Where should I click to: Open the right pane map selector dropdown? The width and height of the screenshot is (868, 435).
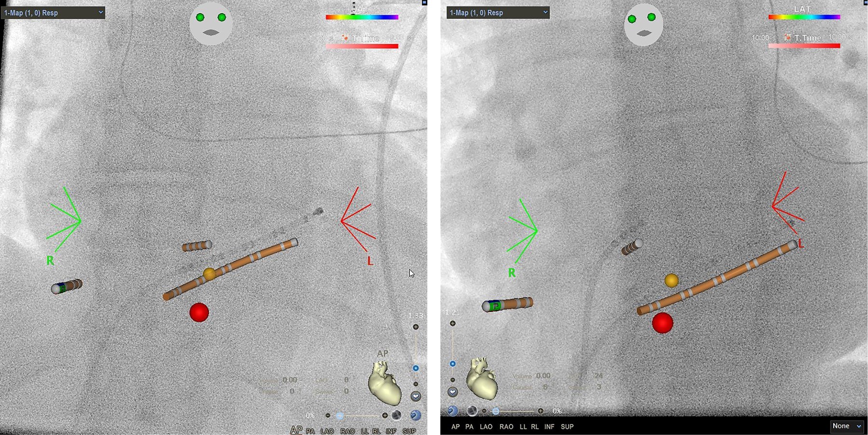(498, 13)
